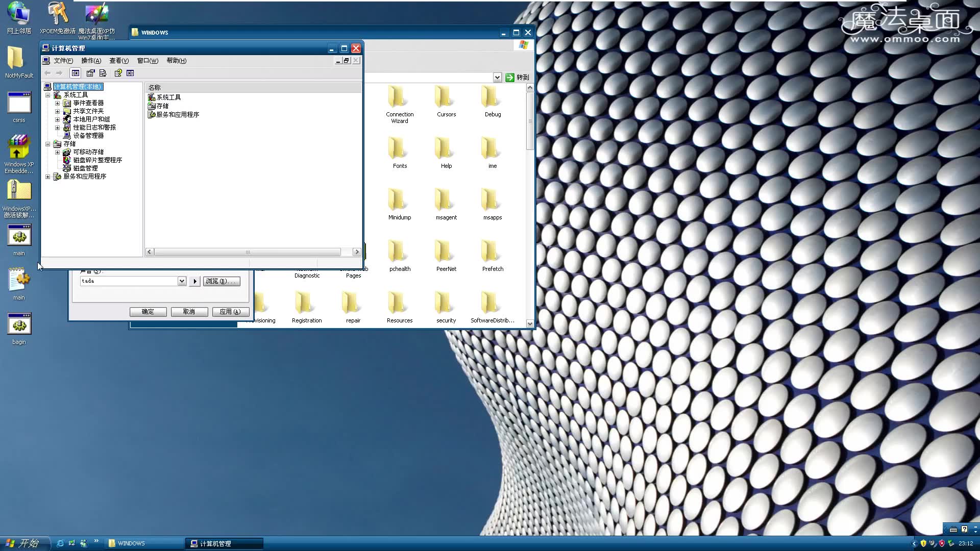Toggle the Show/Hide Console Tree toolbar icon
The height and width of the screenshot is (551, 980).
point(76,73)
